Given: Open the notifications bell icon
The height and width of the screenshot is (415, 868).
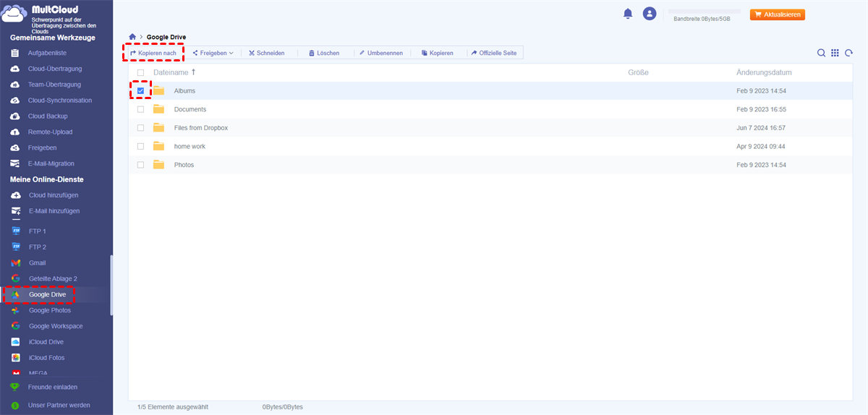Looking at the screenshot, I should [628, 14].
